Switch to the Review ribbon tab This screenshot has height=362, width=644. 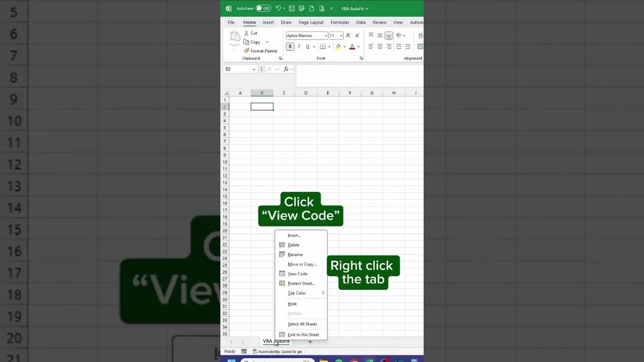[x=379, y=22]
